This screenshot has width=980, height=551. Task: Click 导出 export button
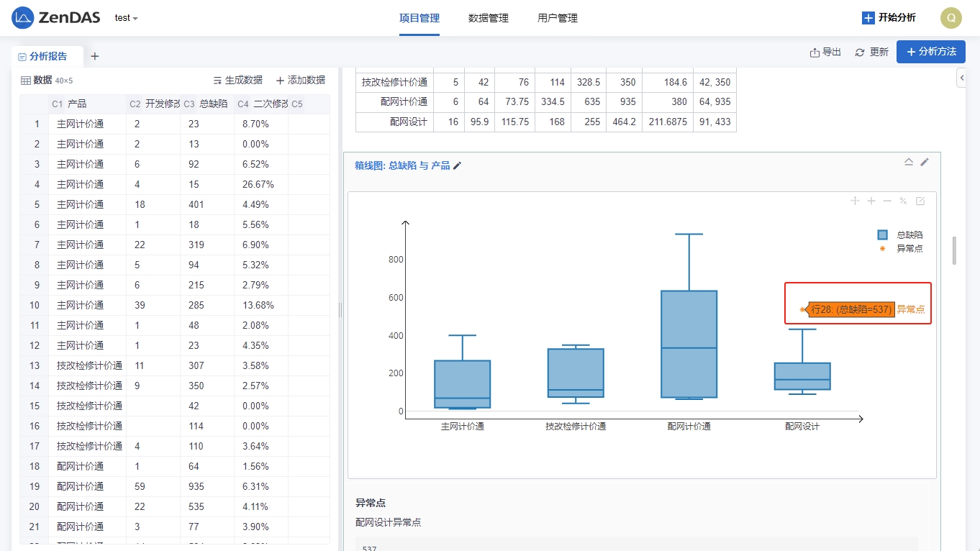825,52
